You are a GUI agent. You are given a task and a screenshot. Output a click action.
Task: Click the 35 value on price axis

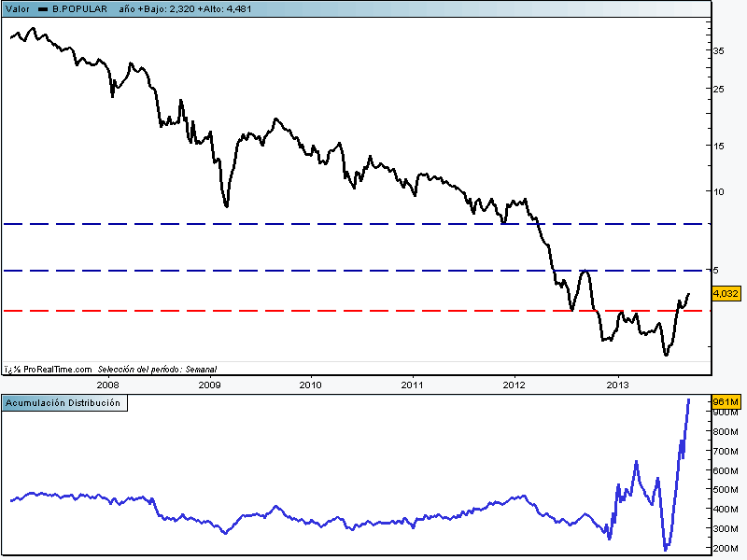click(719, 51)
